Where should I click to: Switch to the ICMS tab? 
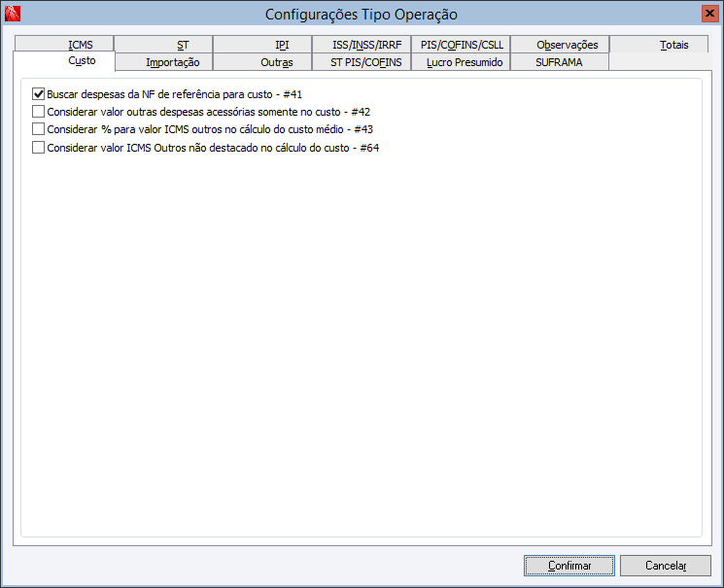coord(64,45)
